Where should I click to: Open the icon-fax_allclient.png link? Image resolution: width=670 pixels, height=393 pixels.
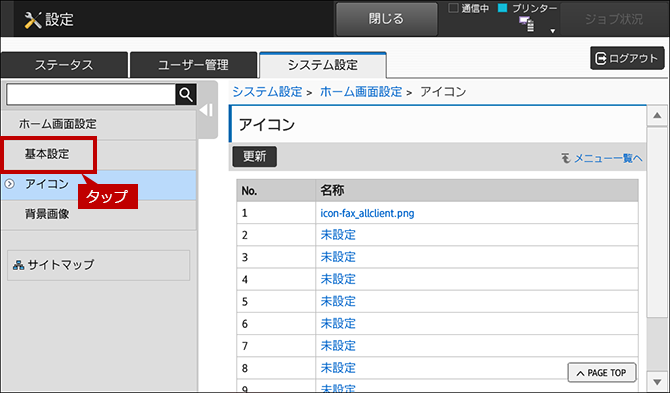pyautogui.click(x=367, y=213)
